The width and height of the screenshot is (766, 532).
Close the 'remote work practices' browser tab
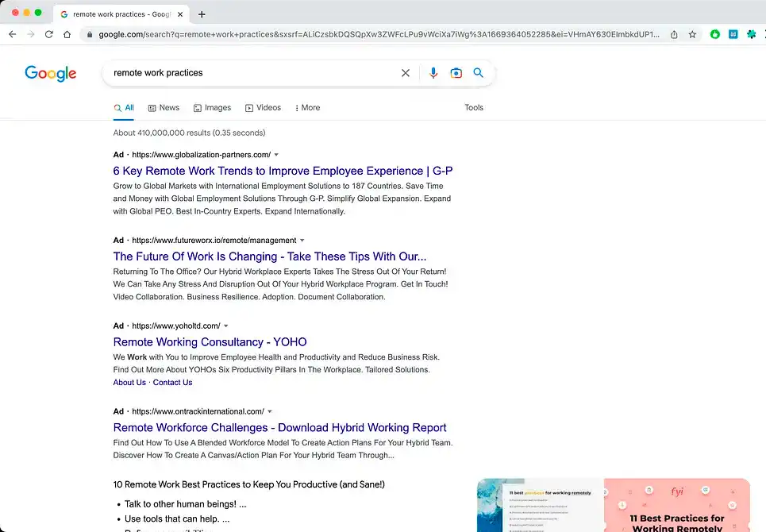point(180,14)
